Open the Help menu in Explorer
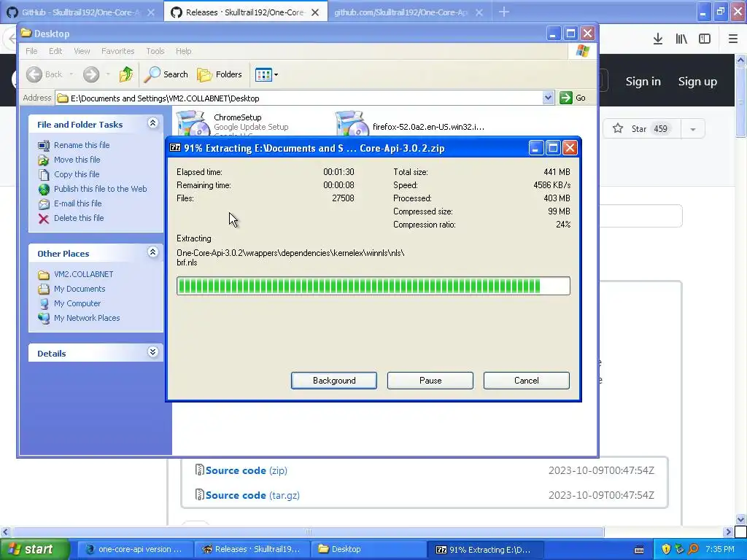747x560 pixels. click(183, 51)
